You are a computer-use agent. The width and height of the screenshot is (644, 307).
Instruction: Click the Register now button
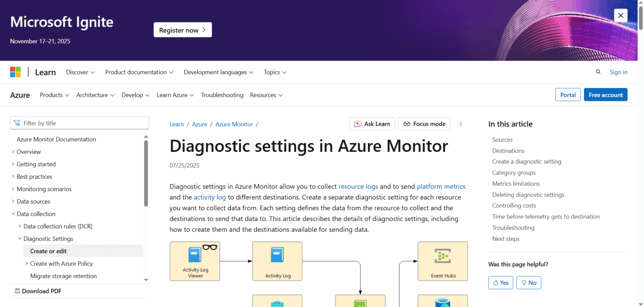(182, 30)
